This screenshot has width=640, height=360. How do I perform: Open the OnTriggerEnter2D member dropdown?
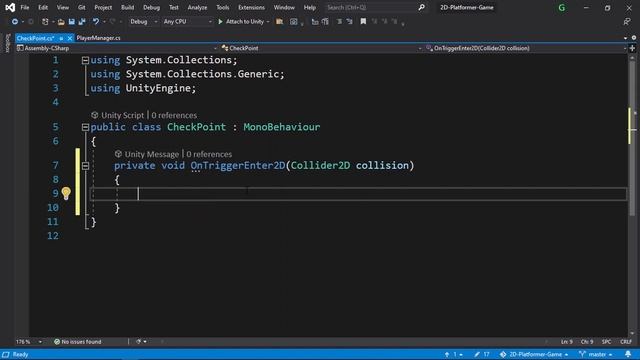pos(526,48)
